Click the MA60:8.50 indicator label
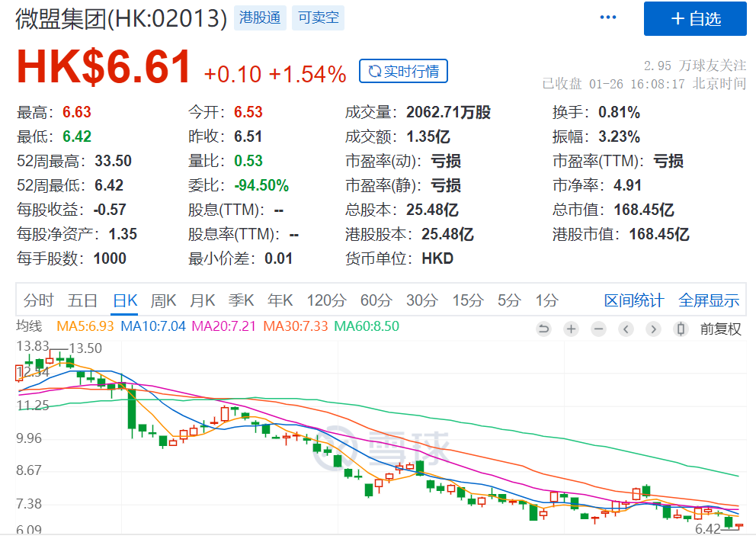Viewport: 756px width, 539px height. coord(367,326)
